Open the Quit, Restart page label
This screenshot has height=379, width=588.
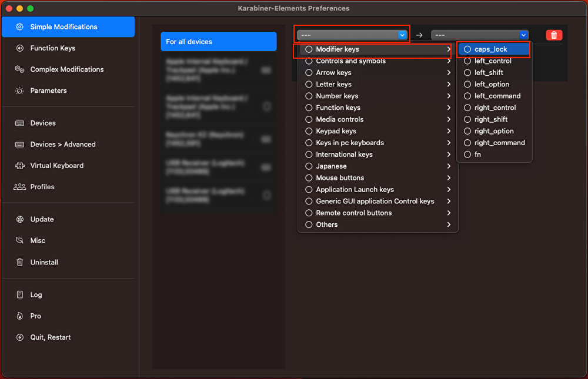point(50,337)
